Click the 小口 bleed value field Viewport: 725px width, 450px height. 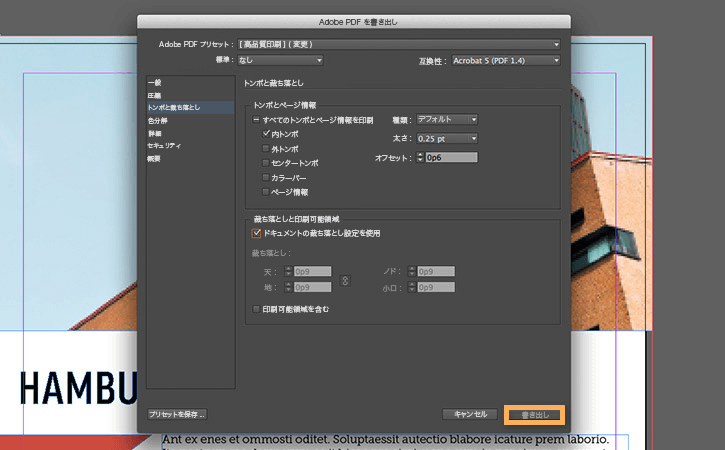click(x=436, y=287)
